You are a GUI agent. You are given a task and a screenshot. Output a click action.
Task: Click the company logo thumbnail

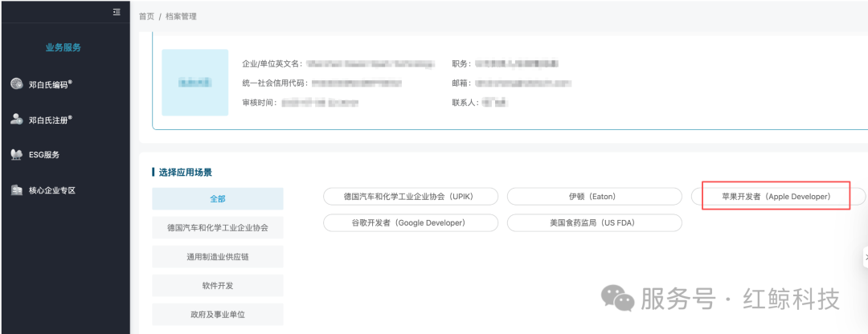194,83
